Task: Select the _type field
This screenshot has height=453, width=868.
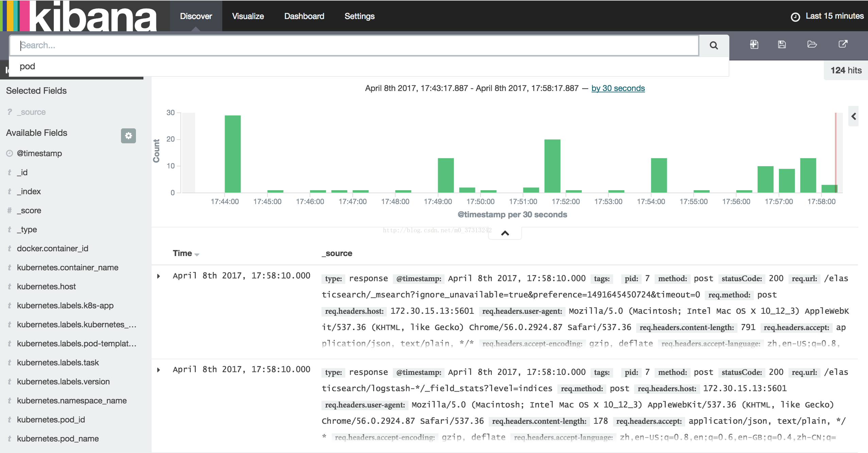Action: 27,230
